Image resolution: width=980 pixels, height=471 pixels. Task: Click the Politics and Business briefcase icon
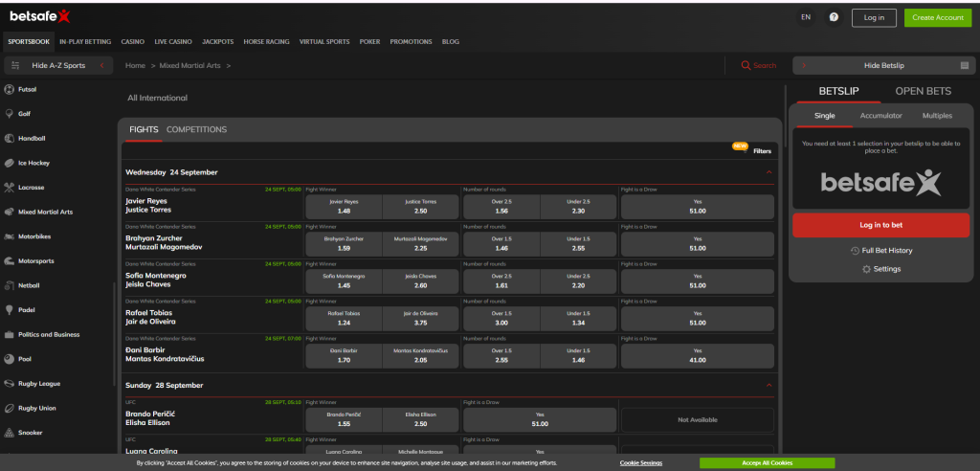[x=9, y=335]
